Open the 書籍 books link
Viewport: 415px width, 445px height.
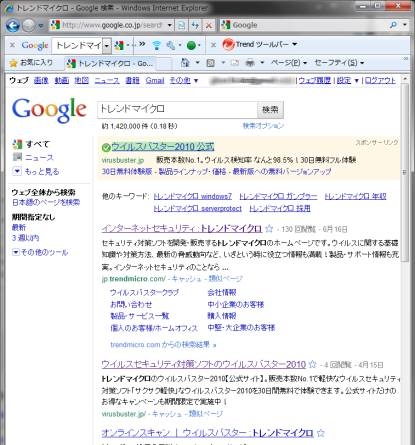tap(132, 80)
